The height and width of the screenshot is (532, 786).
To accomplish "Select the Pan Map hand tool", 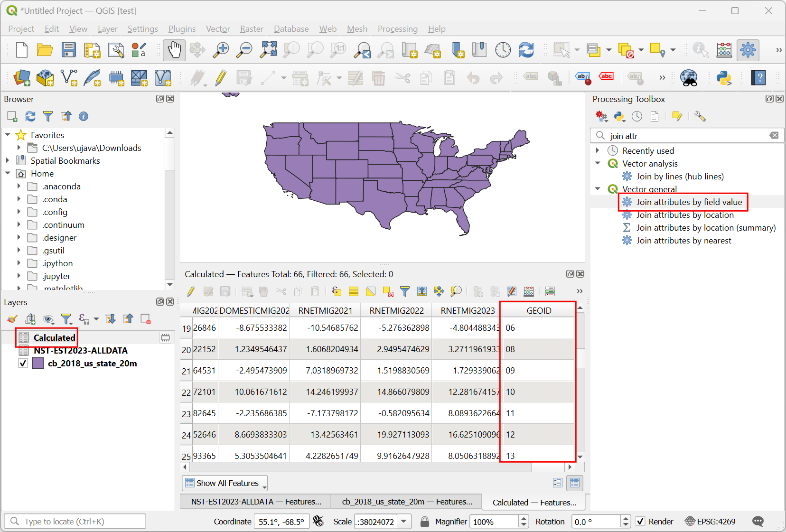I will 174,50.
